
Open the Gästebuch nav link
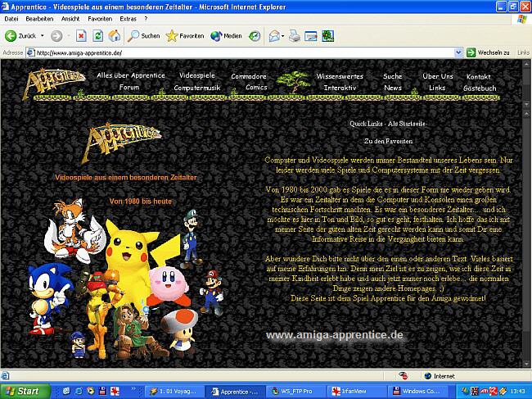(x=480, y=88)
